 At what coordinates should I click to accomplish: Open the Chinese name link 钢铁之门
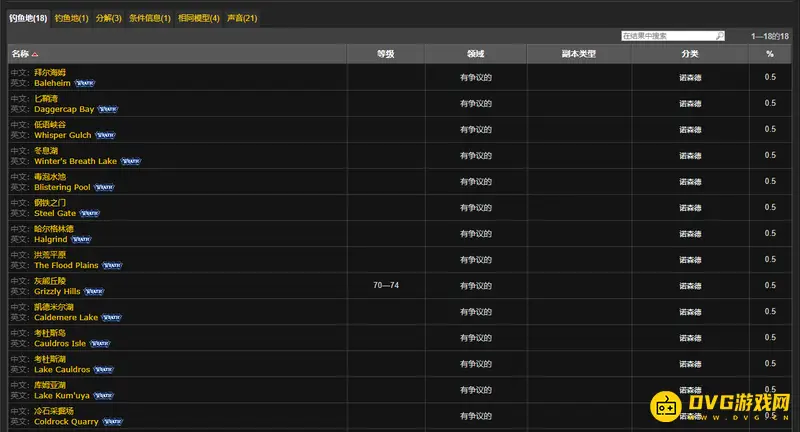[50, 203]
